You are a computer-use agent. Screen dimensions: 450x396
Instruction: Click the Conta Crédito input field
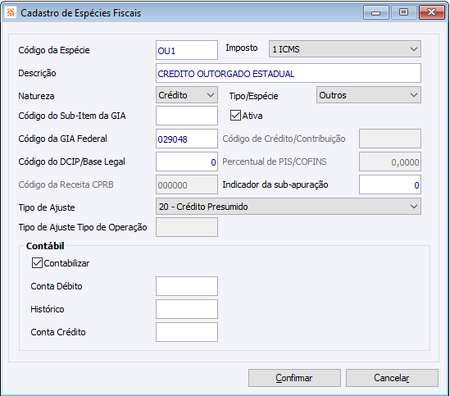pyautogui.click(x=187, y=332)
